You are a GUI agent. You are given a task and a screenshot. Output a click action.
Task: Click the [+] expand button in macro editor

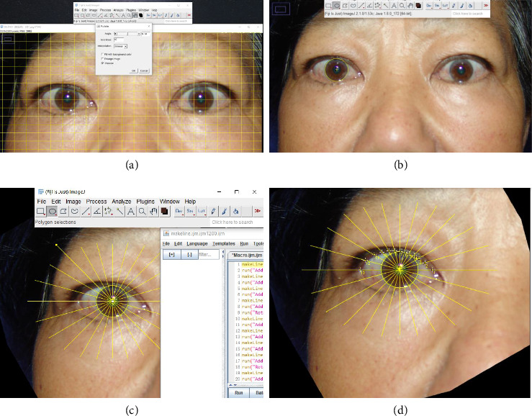click(x=171, y=255)
